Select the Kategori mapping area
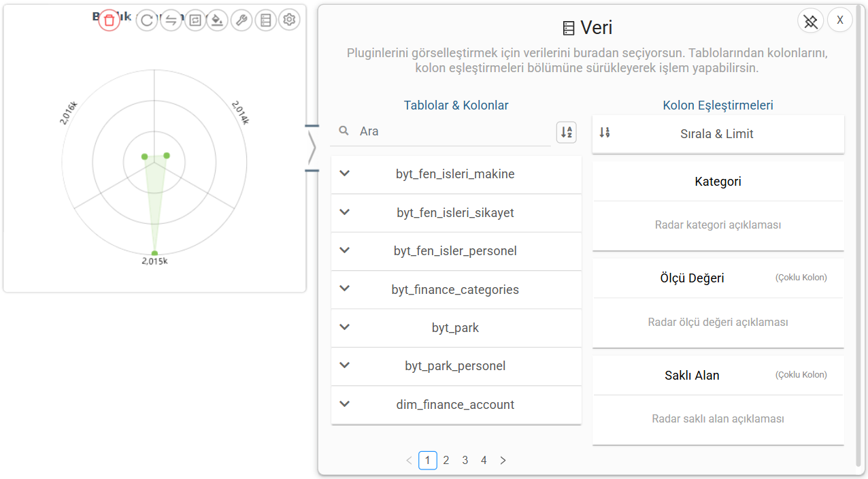 718,225
